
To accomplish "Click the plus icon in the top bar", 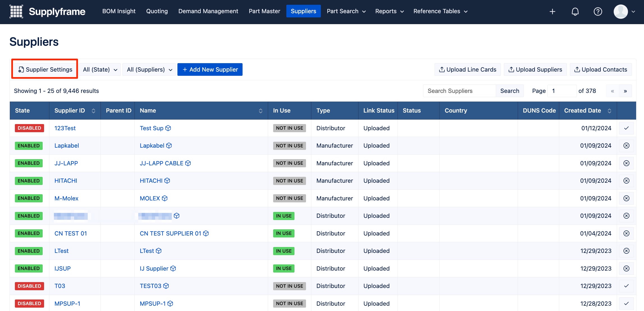I will click(x=552, y=12).
